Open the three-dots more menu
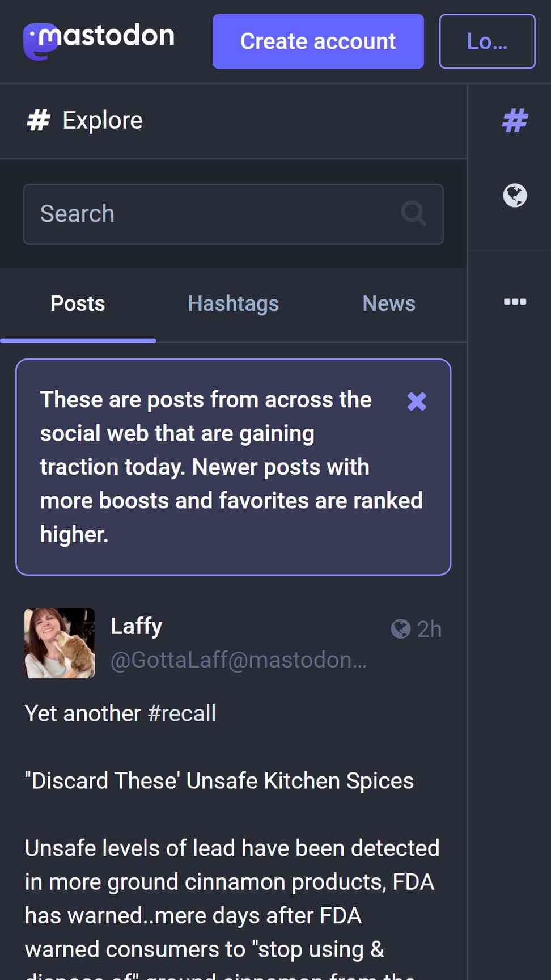Viewport: 551px width, 980px height. tap(515, 301)
